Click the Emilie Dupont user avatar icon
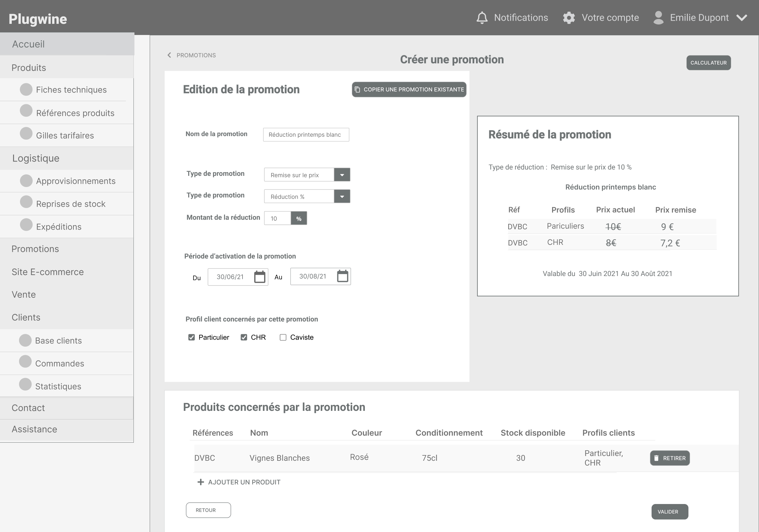This screenshot has height=532, width=759. (658, 17)
